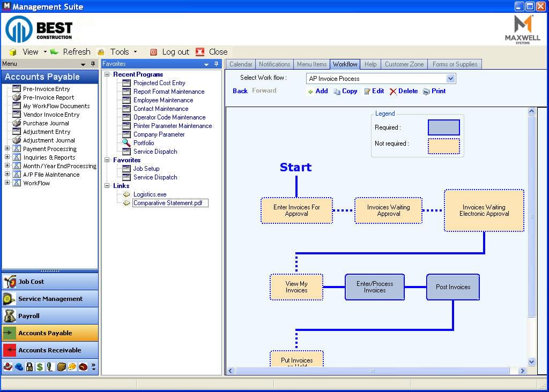Viewport: 549px width, 392px height.
Task: Pin the Menu panel
Action: pyautogui.click(x=93, y=64)
